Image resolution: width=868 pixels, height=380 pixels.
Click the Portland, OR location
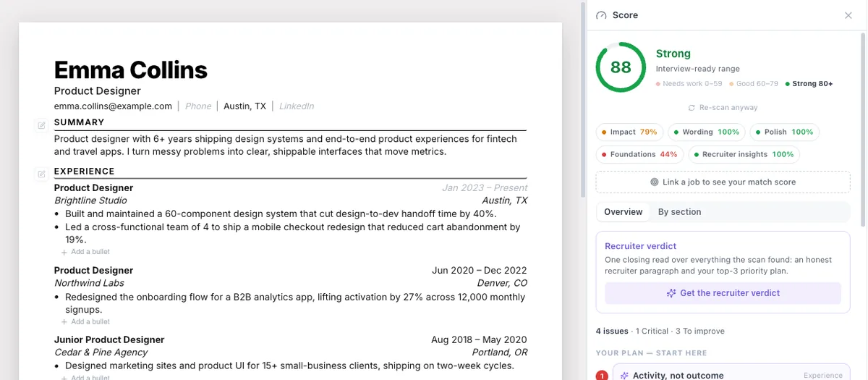[x=500, y=352]
